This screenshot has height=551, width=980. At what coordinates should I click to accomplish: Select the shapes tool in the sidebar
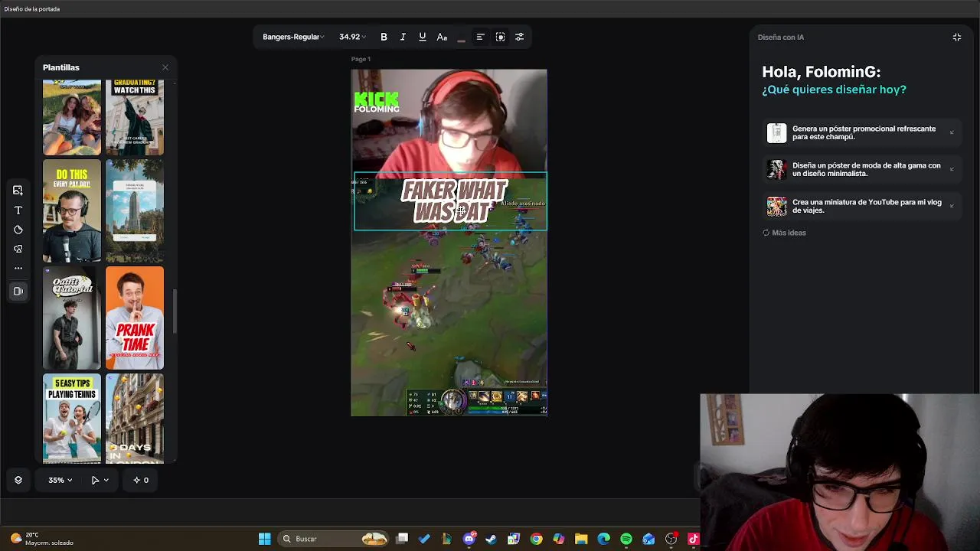point(18,249)
